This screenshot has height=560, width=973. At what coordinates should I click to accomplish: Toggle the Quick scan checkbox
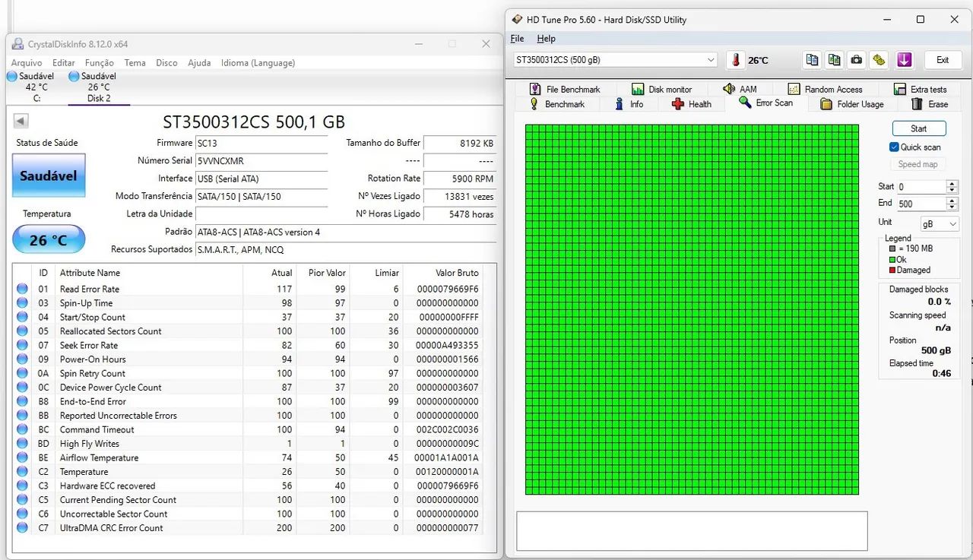(x=894, y=147)
